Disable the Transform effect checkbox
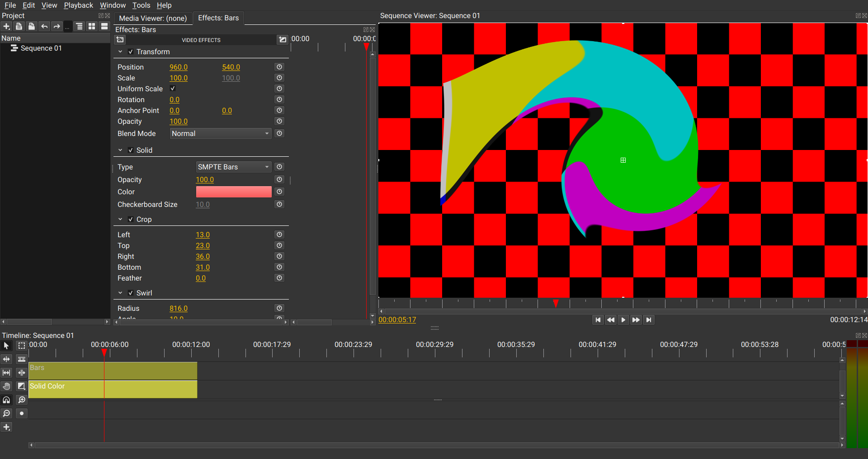This screenshot has width=868, height=459. coord(130,52)
